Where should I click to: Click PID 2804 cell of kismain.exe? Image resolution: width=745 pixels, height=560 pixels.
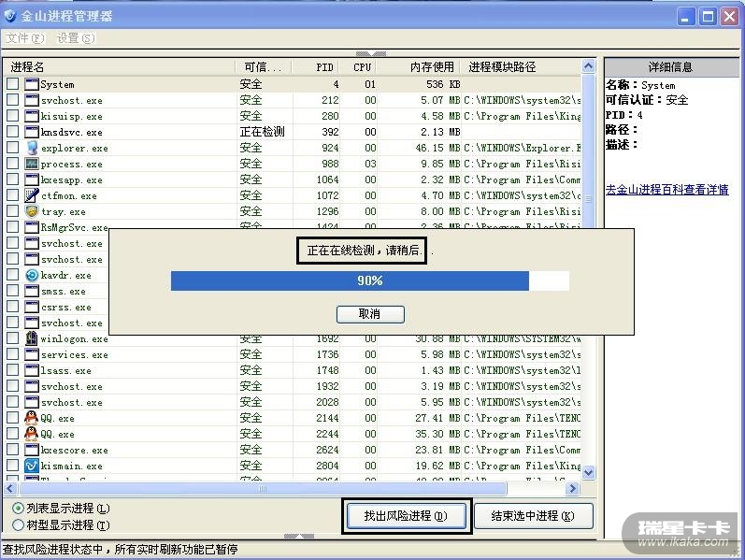pyautogui.click(x=327, y=466)
